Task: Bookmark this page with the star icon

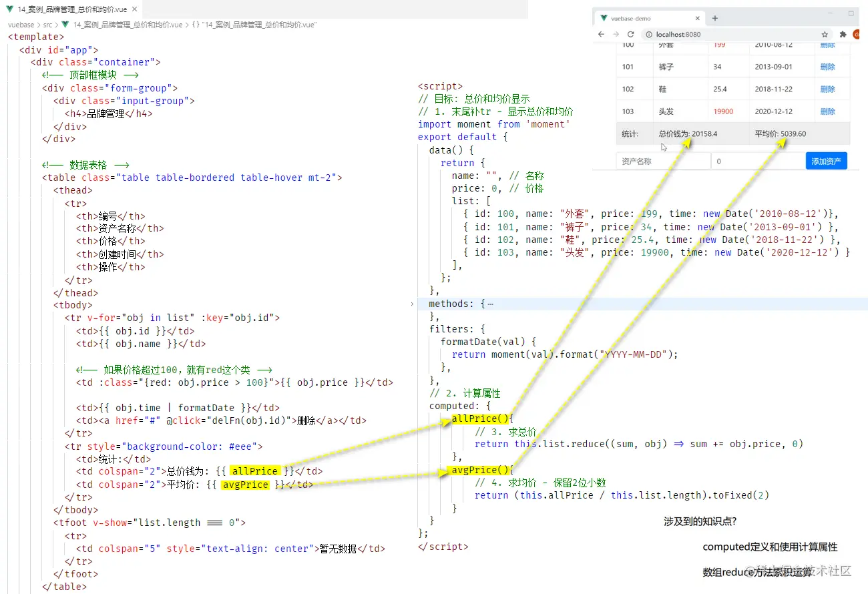Action: (825, 34)
